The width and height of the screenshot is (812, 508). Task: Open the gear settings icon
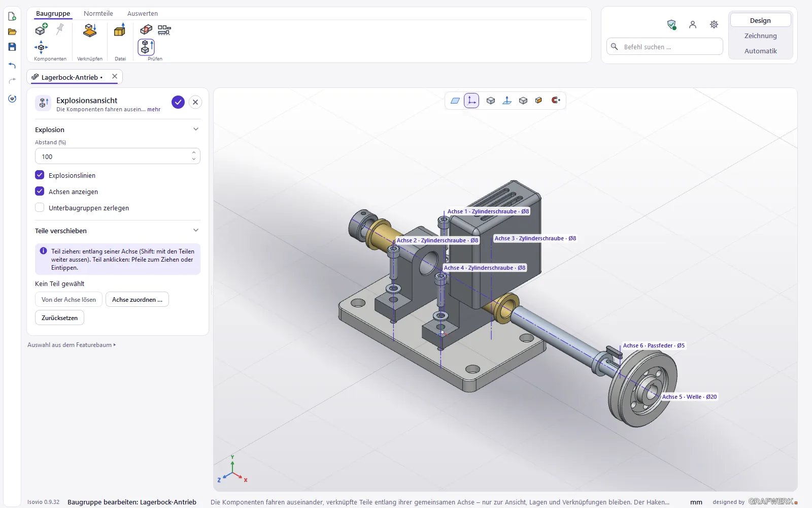pyautogui.click(x=714, y=24)
